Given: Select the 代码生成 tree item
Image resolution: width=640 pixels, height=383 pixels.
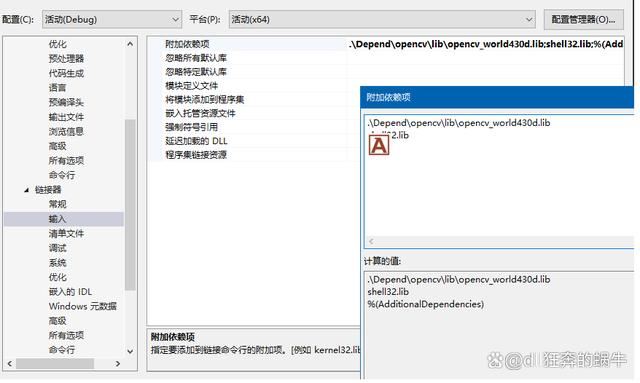Looking at the screenshot, I should [66, 73].
